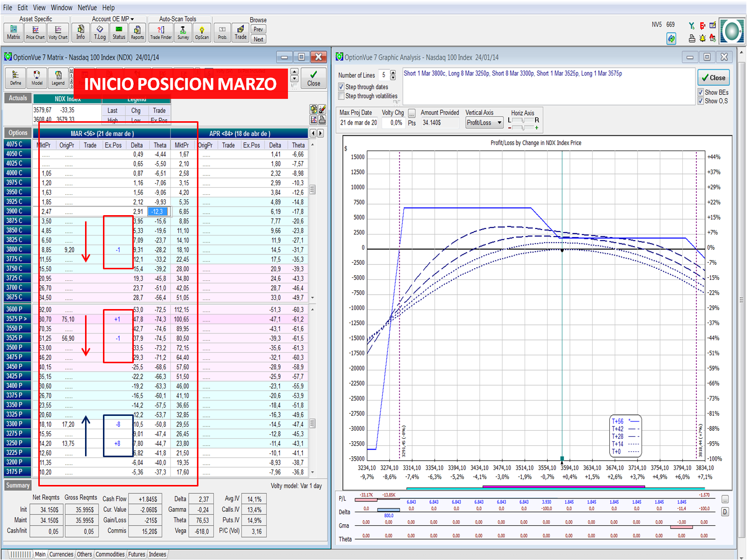Select the 3900 C row label
Screen dimensions: 747x560
coord(17,211)
